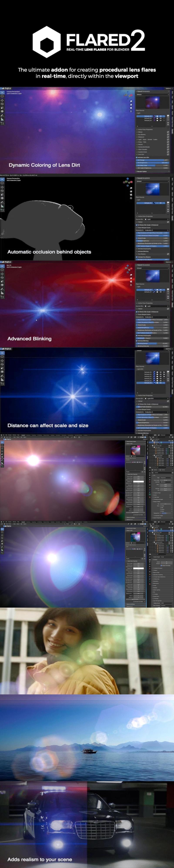This screenshot has width=174, height=868.
Task: Choose Measure tool in Lens Dirt viewport toolbar
Action: (x=2, y=119)
